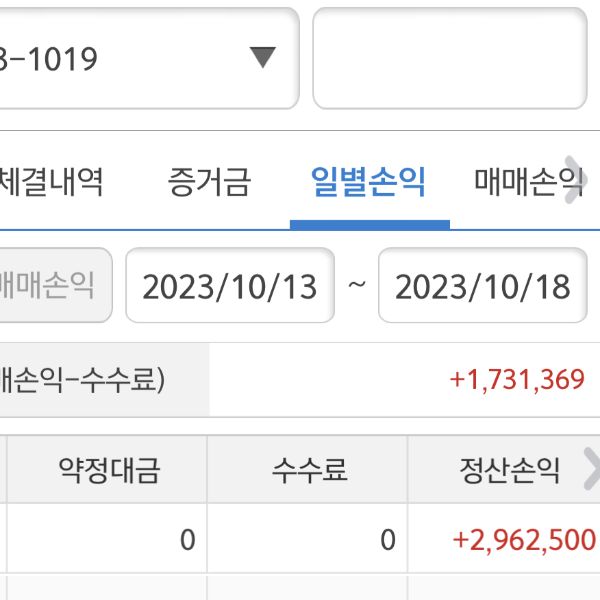Viewport: 600px width, 600px height.
Task: Open the 증거금 tab
Action: coord(209,182)
